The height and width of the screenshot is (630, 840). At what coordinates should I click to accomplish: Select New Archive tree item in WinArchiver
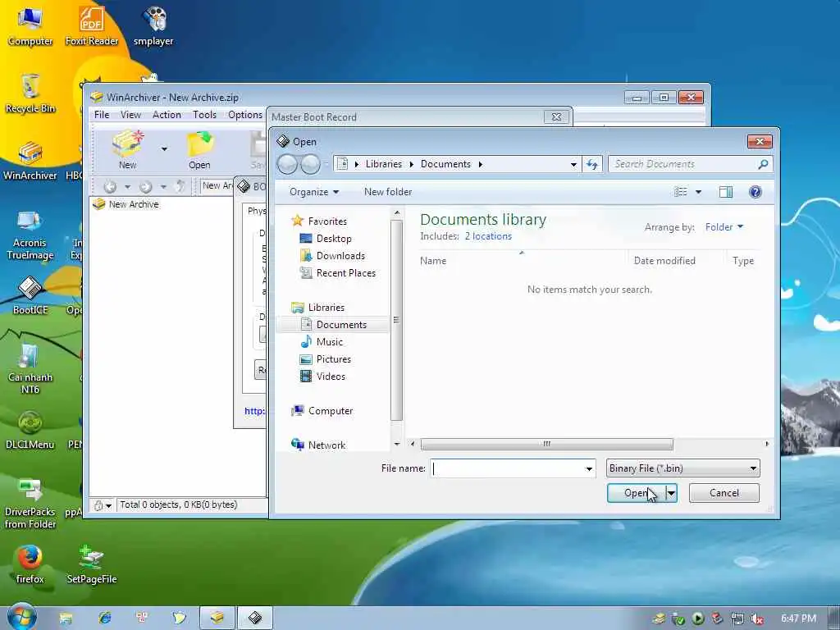134,204
